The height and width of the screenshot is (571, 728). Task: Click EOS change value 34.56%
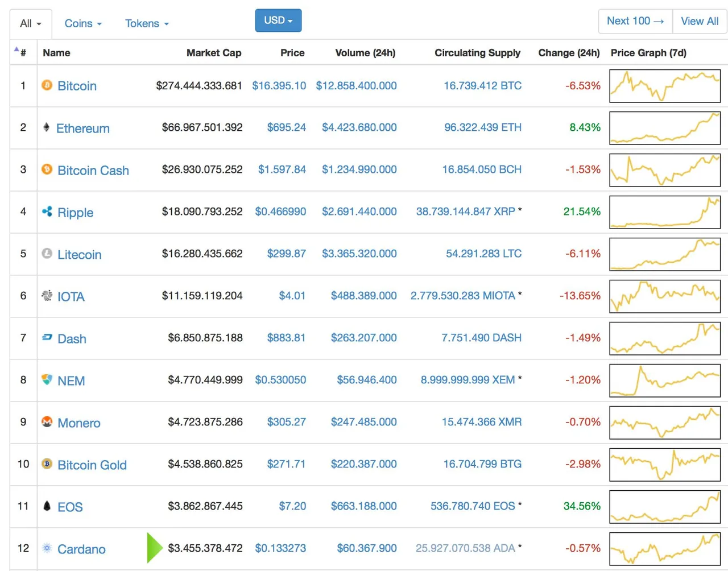click(582, 506)
